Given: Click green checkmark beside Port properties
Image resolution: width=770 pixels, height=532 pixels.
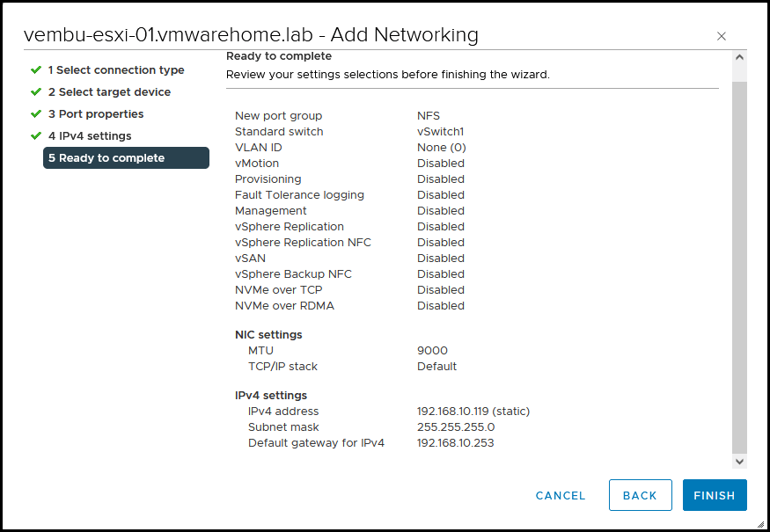Looking at the screenshot, I should pos(36,113).
